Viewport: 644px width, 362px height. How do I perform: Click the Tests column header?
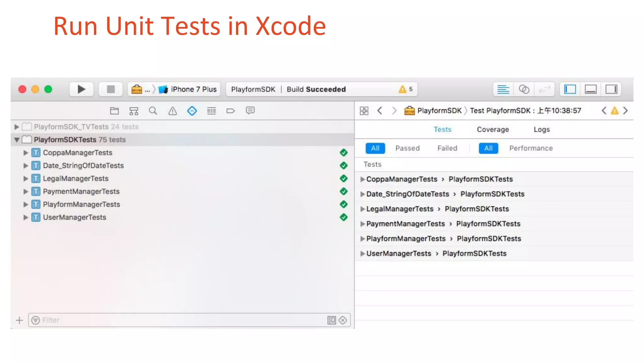point(372,164)
